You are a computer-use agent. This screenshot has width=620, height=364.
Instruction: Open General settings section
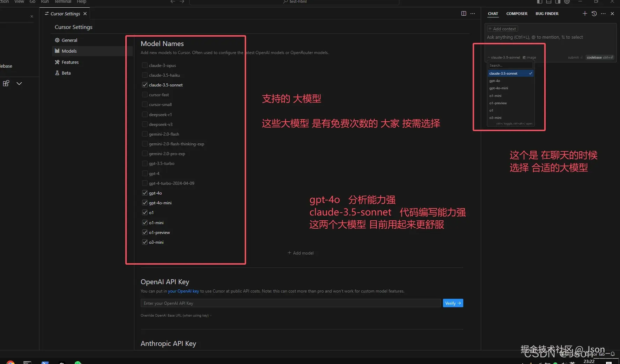click(92, 40)
